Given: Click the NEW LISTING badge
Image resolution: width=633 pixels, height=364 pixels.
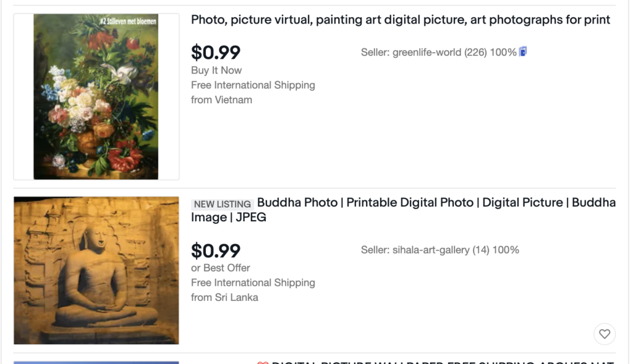Looking at the screenshot, I should (223, 204).
